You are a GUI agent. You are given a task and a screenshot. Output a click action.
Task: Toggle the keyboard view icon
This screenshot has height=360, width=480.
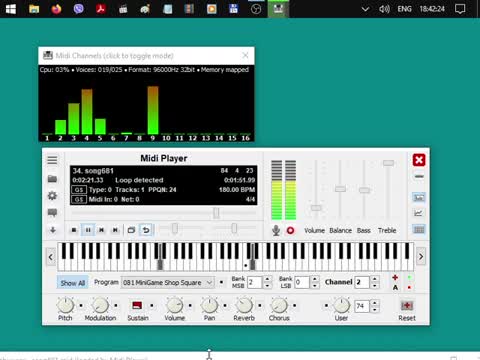pos(419,230)
